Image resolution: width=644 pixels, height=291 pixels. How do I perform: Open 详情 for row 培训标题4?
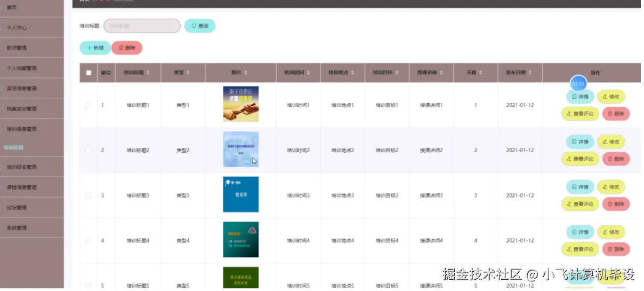pyautogui.click(x=580, y=232)
